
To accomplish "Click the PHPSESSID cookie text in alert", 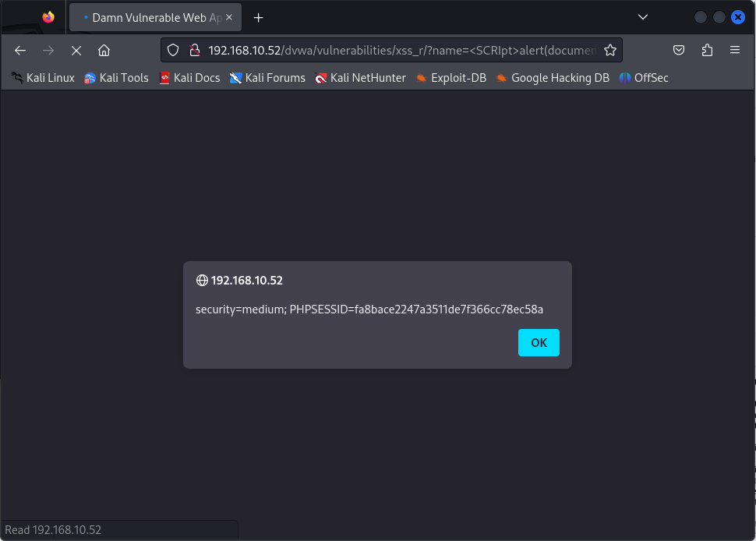I will tap(416, 309).
